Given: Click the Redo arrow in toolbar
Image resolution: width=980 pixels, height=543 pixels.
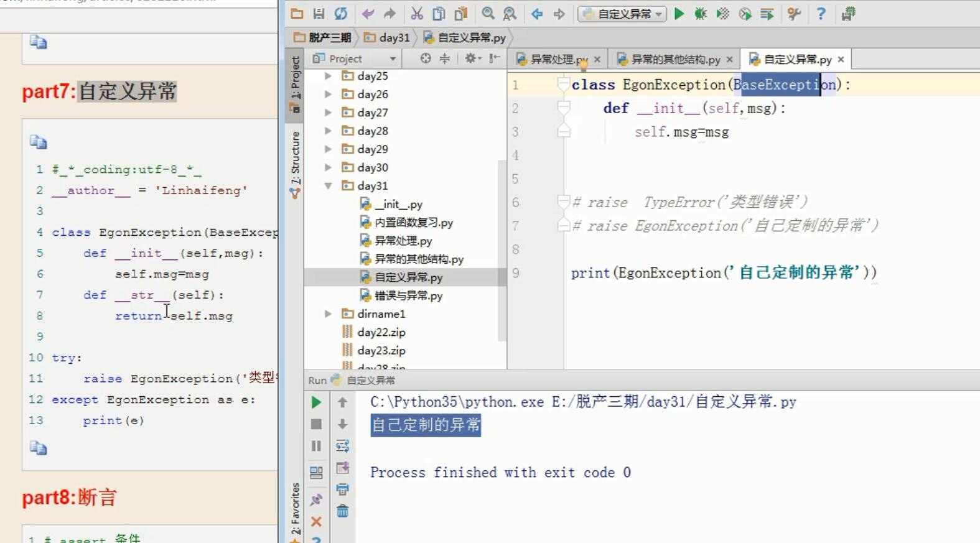Looking at the screenshot, I should pyautogui.click(x=390, y=13).
